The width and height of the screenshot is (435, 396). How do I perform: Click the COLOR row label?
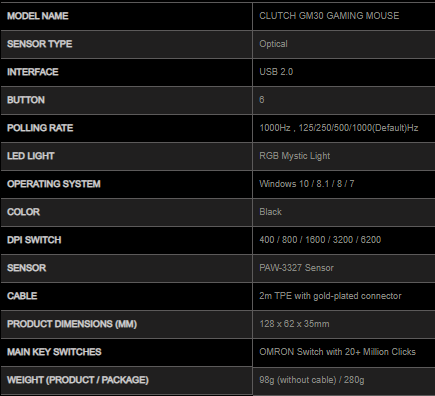click(x=23, y=212)
